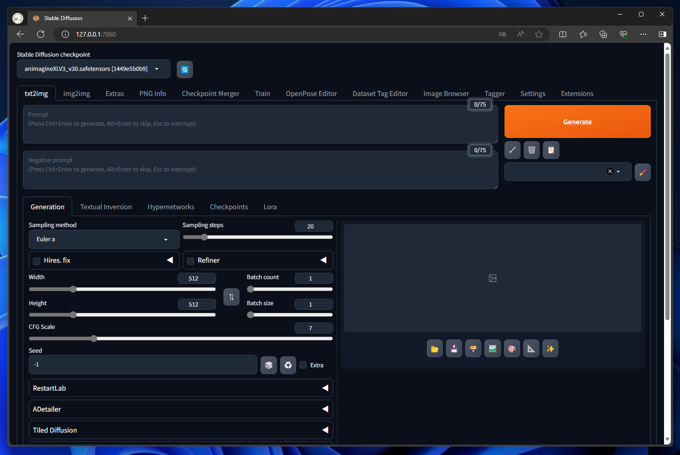Clear prompt with trash icon
680x455 pixels.
coord(532,150)
